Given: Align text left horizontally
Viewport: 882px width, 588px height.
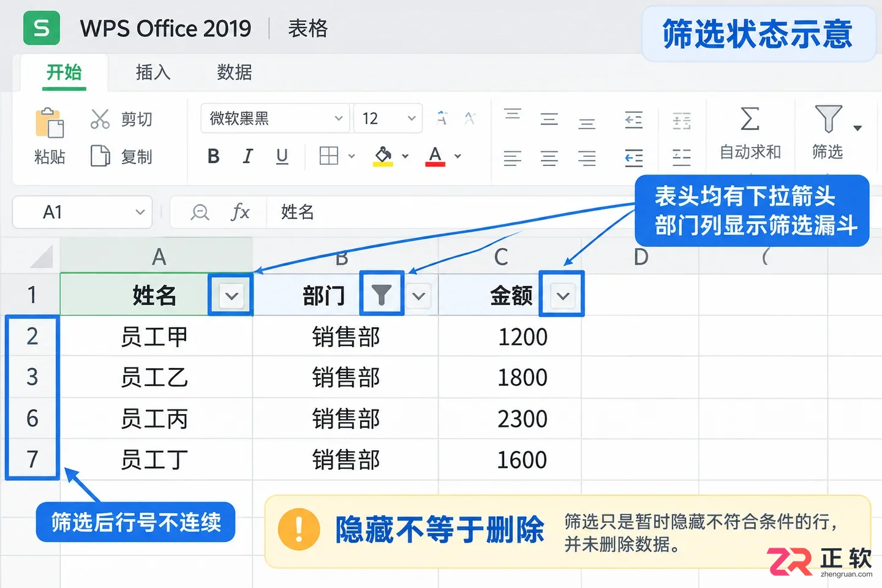Looking at the screenshot, I should [x=512, y=159].
